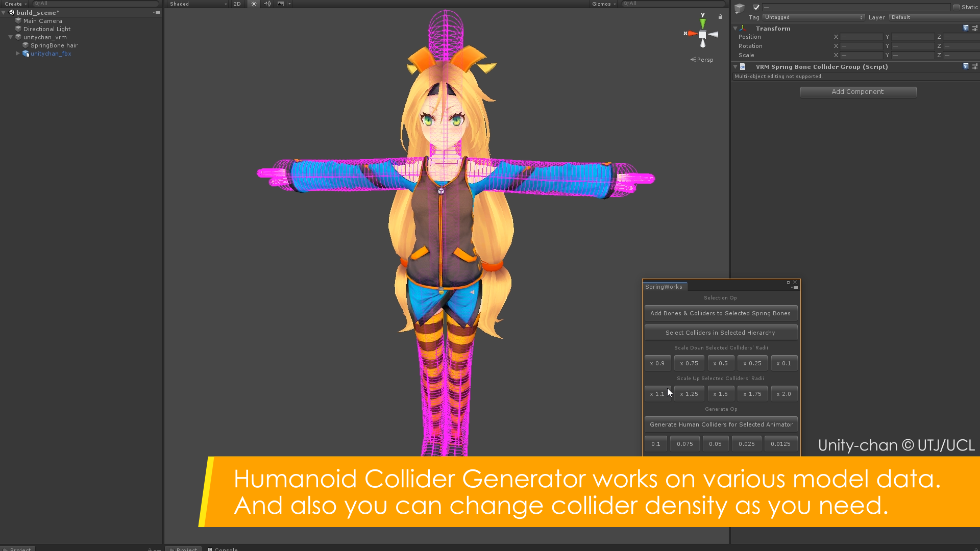Viewport: 980px width, 551px height.
Task: Open the effects visibility icon in Scene toolbar
Action: click(x=280, y=4)
